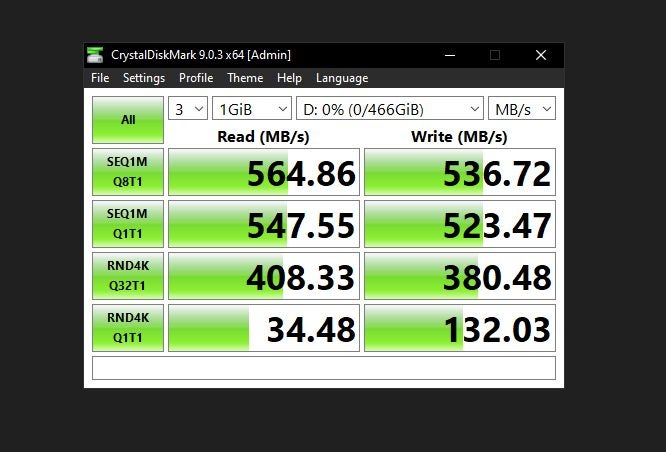Click the CrystalDiskMark app icon in title bar
Viewport: 666px width, 452px height.
pyautogui.click(x=95, y=55)
